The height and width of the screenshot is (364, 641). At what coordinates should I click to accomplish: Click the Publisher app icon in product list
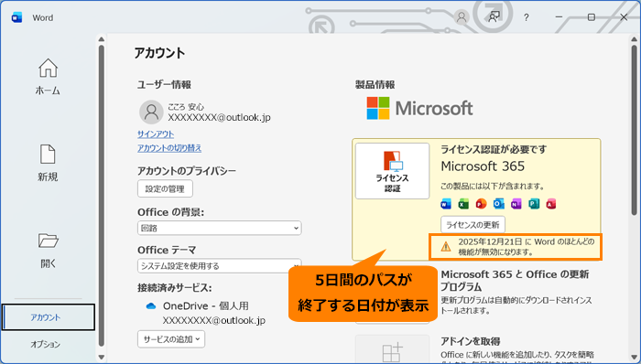[534, 203]
